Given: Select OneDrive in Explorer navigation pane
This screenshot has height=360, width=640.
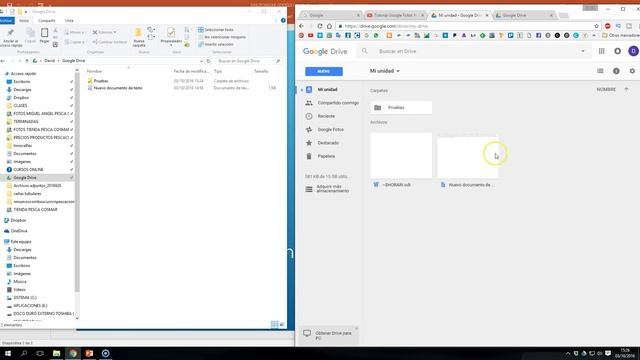Looking at the screenshot, I should (19, 231).
